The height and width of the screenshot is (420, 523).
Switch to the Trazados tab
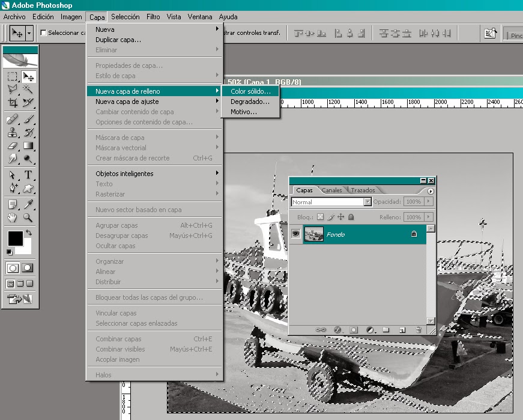(363, 190)
